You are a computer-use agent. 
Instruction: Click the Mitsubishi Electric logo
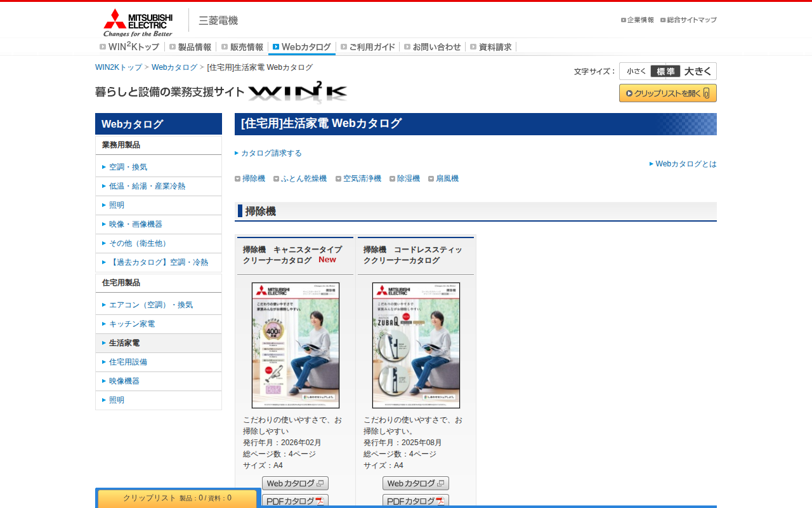pyautogui.click(x=138, y=22)
